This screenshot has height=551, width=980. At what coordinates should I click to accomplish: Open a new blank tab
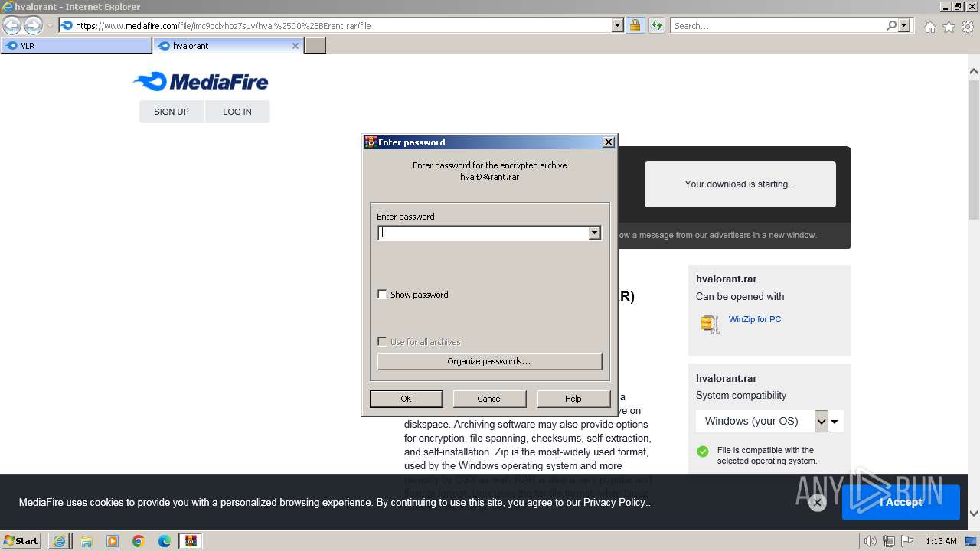(x=315, y=46)
